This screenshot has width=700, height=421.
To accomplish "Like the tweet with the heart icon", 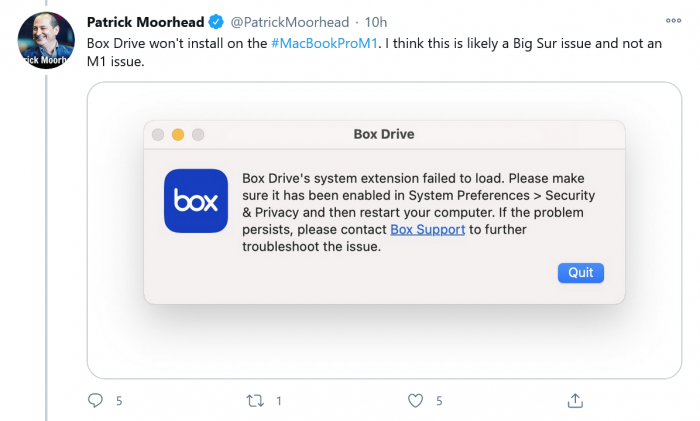I will point(416,400).
